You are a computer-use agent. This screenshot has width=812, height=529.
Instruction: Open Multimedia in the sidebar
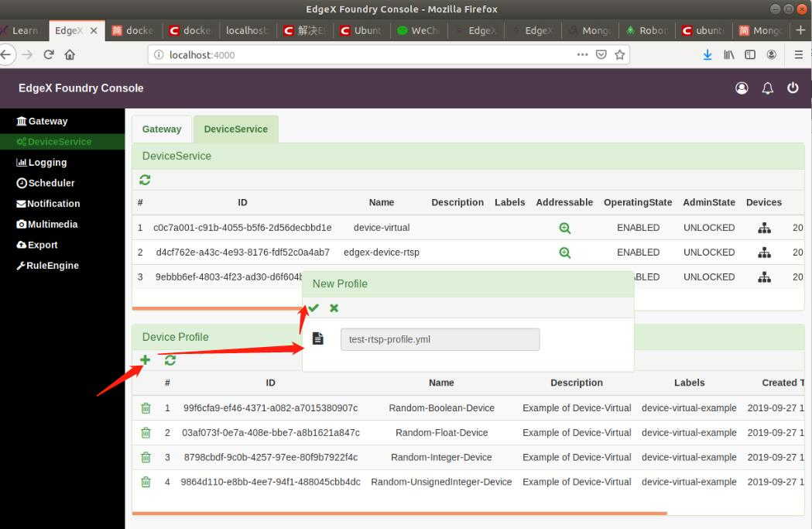[47, 225]
